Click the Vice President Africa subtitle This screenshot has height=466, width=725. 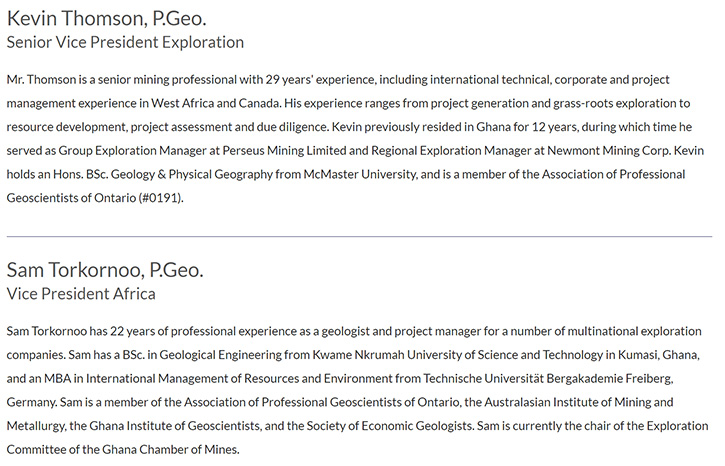81,294
